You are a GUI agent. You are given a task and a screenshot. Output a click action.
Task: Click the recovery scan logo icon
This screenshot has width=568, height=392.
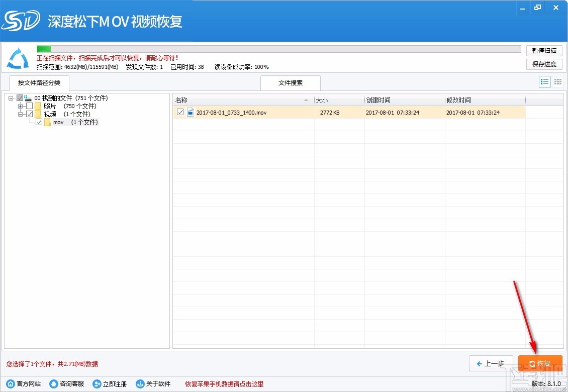pyautogui.click(x=18, y=58)
